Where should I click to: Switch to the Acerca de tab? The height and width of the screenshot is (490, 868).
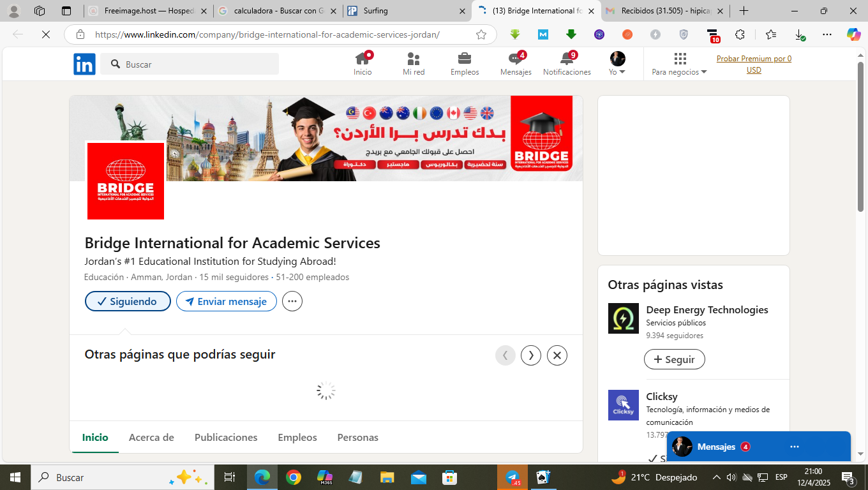point(151,437)
